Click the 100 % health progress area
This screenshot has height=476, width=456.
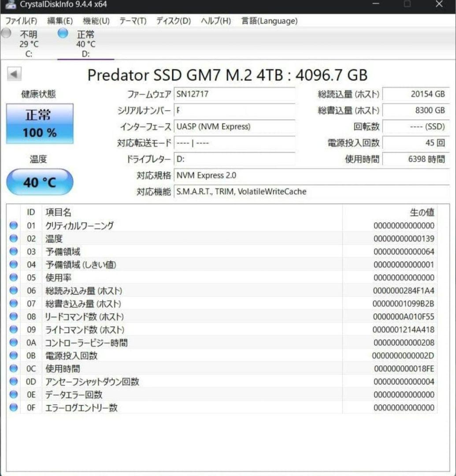click(40, 133)
